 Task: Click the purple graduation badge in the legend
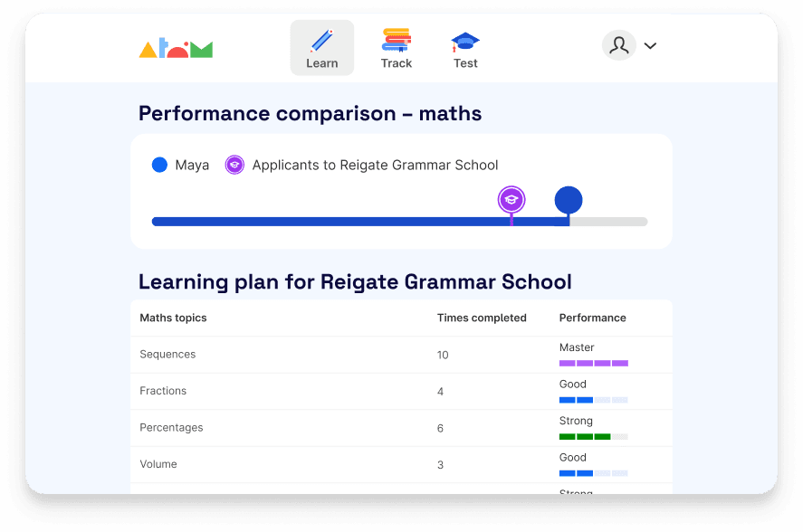click(234, 165)
